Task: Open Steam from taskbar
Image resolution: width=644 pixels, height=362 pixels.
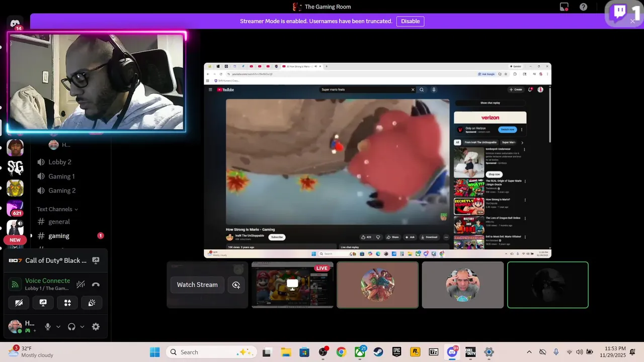Action: point(378,352)
